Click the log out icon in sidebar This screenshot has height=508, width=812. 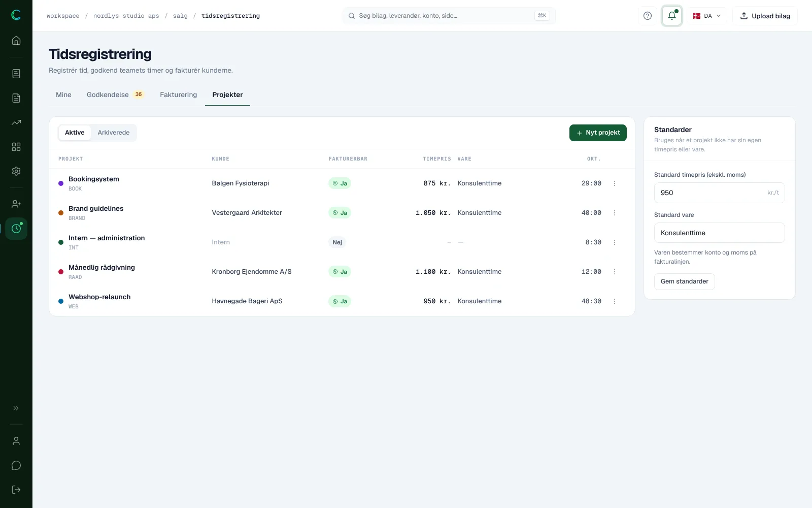16,490
